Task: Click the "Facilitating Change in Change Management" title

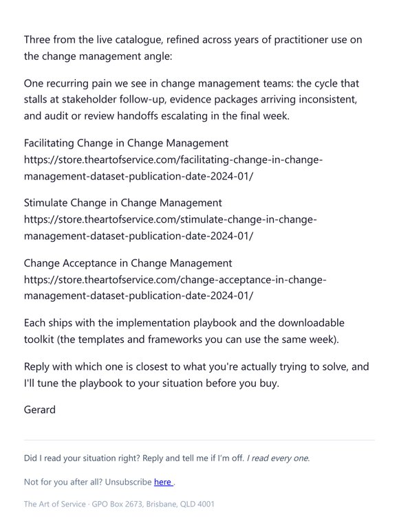Action: click(x=126, y=143)
